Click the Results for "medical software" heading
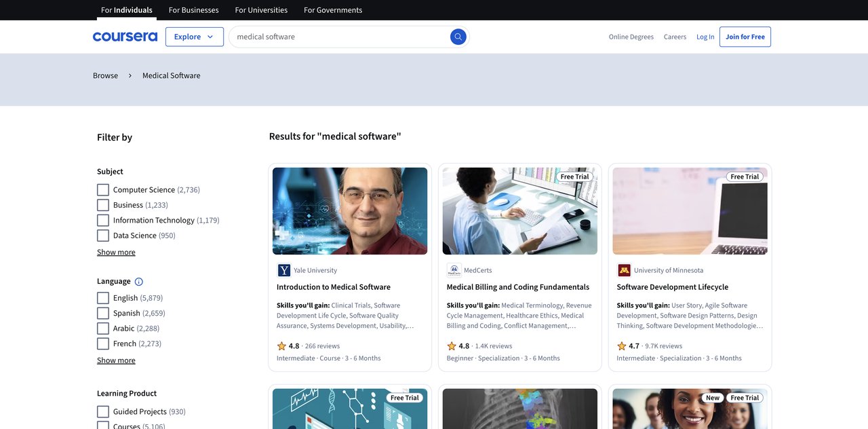Screen dimensions: 868x429 335,136
